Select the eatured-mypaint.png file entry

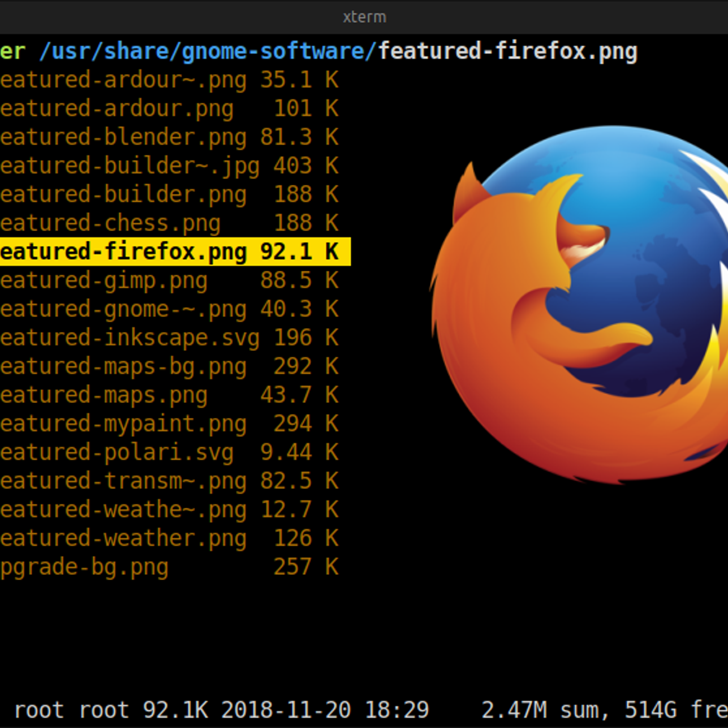tap(175, 424)
